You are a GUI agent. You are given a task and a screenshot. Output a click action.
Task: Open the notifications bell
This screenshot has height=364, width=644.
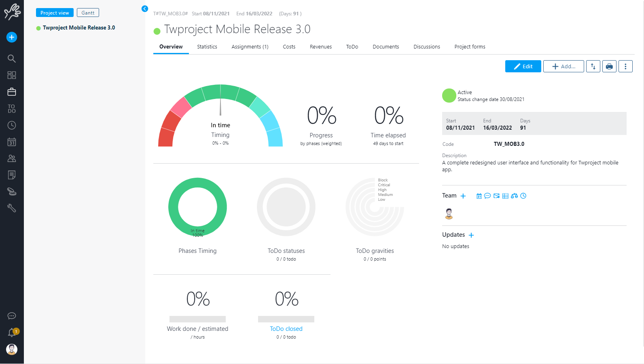click(12, 332)
